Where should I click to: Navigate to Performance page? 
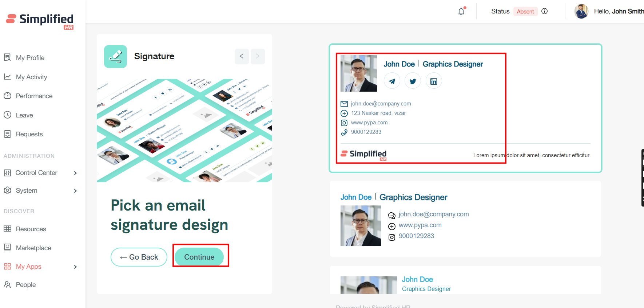click(x=34, y=96)
